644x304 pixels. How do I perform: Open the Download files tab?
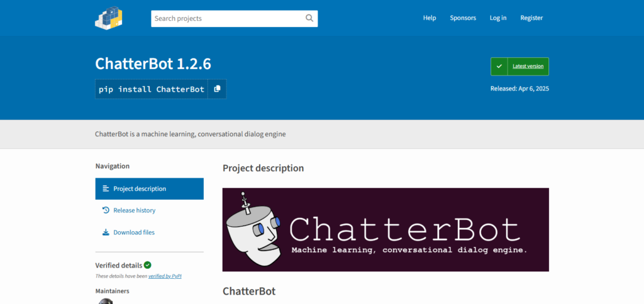click(150, 232)
